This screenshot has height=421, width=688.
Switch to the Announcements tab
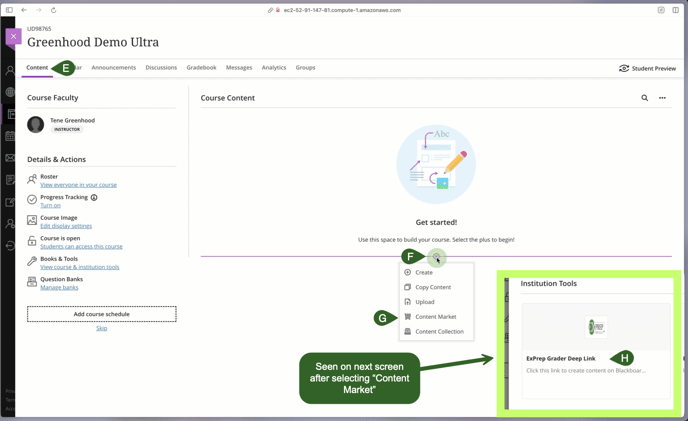(x=113, y=68)
